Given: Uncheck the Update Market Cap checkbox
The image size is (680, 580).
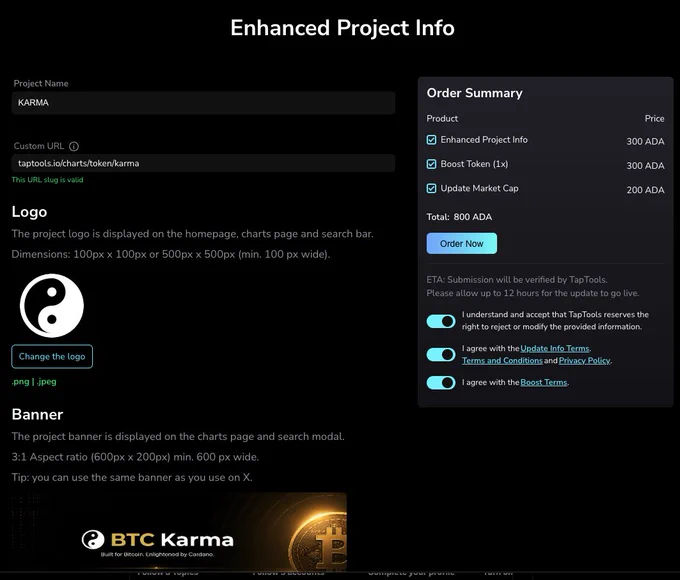Looking at the screenshot, I should 431,188.
